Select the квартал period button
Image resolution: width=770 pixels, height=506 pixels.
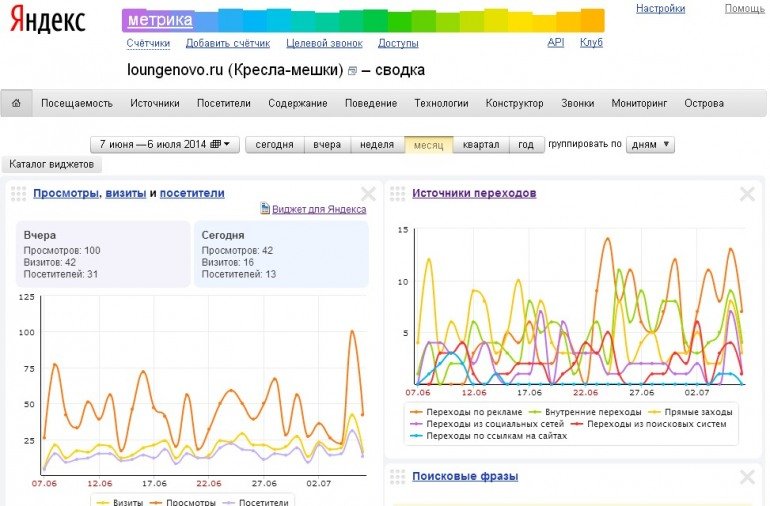(481, 144)
